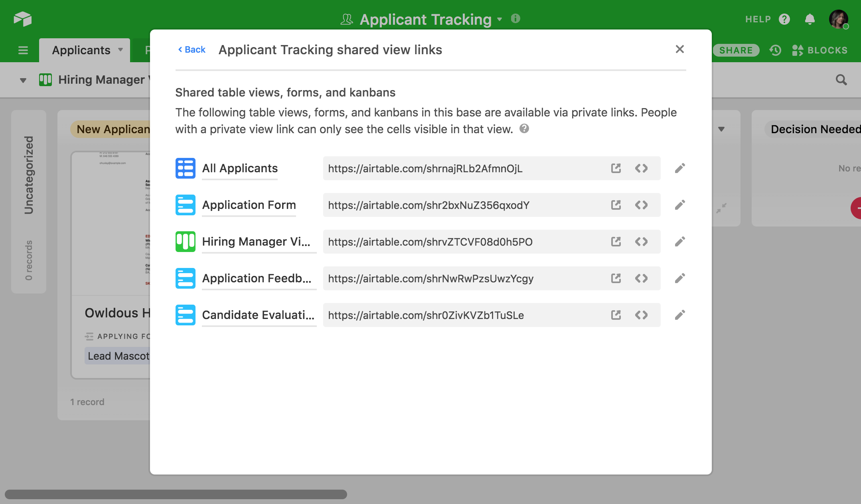Click the Application Feedback form icon
Screen dimensions: 861x504
(186, 278)
